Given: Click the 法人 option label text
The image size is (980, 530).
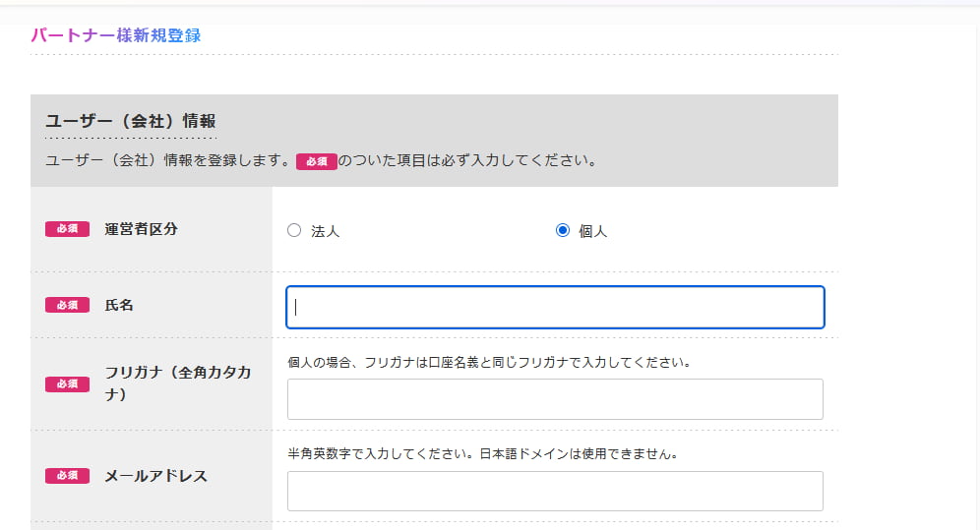Looking at the screenshot, I should (325, 232).
